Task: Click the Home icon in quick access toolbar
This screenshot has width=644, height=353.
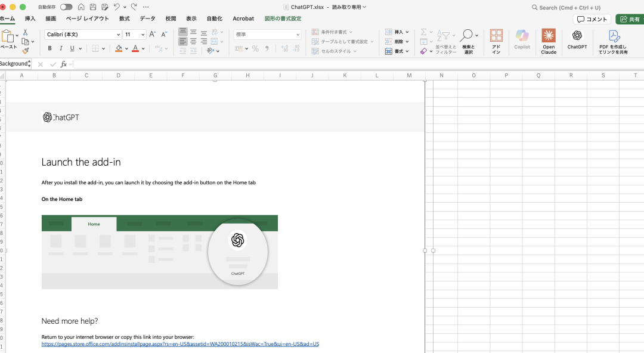Action: 81,7
